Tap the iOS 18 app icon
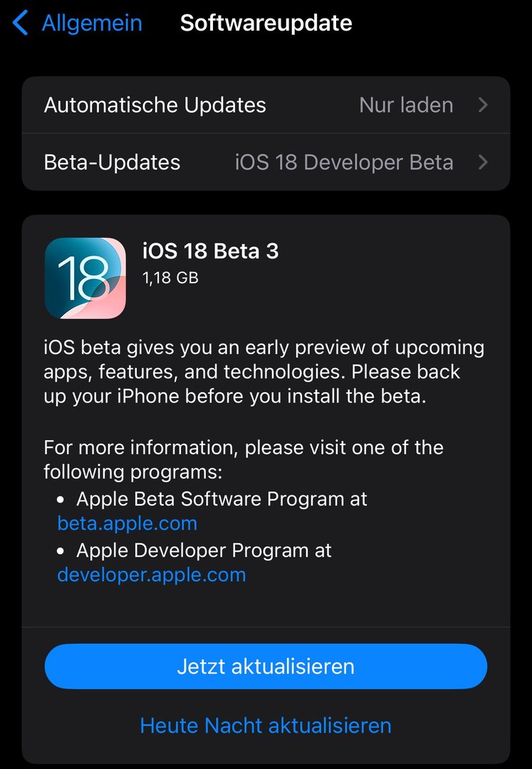The width and height of the screenshot is (532, 769). pyautogui.click(x=85, y=278)
